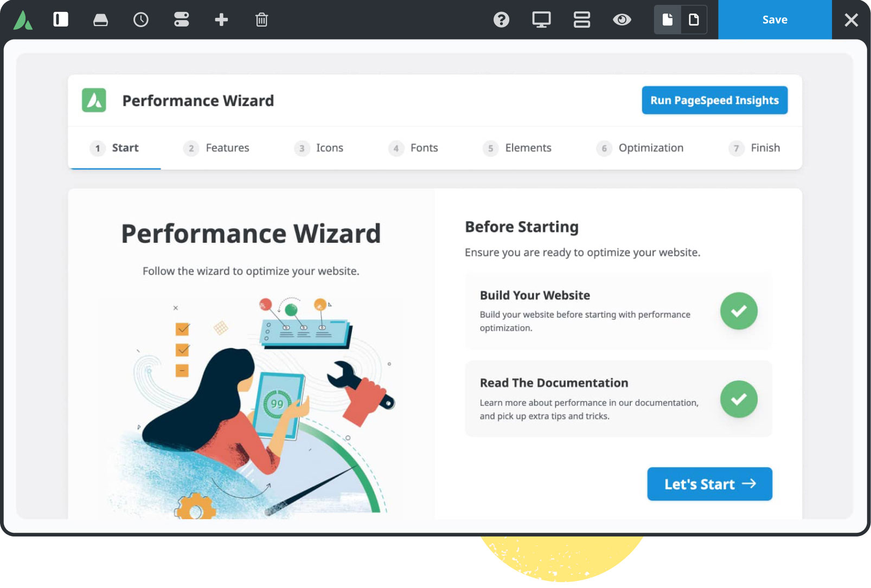Screen dimensions: 871x588
Task: Select the outlined page icon toggle
Action: click(x=694, y=20)
